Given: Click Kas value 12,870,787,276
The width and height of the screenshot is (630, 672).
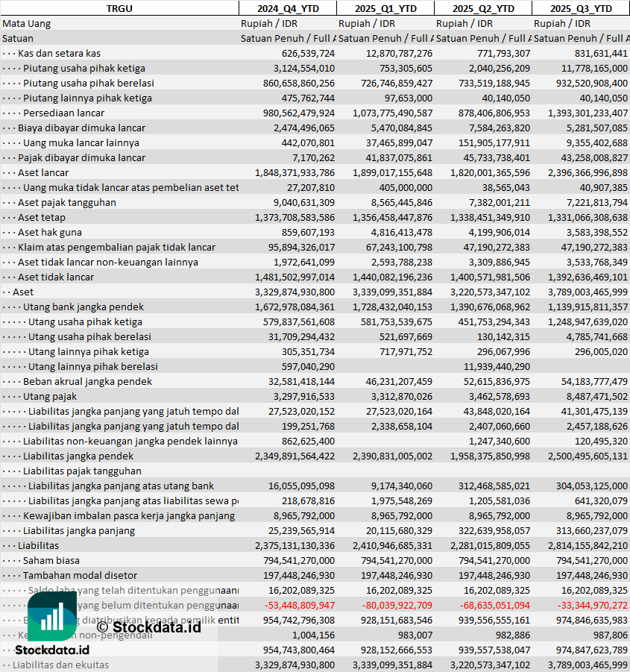Looking at the screenshot, I should coord(399,53).
